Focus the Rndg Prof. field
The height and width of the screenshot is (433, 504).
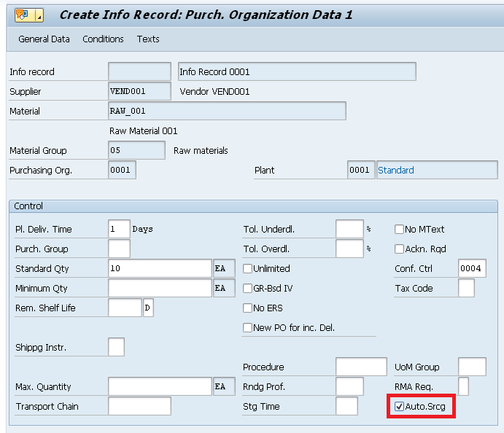point(349,386)
